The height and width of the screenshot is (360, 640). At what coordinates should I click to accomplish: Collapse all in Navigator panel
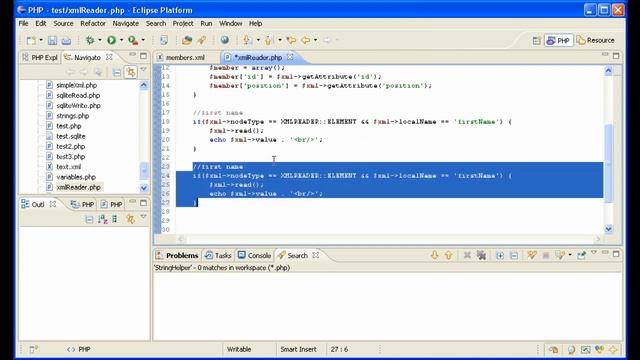click(x=117, y=72)
